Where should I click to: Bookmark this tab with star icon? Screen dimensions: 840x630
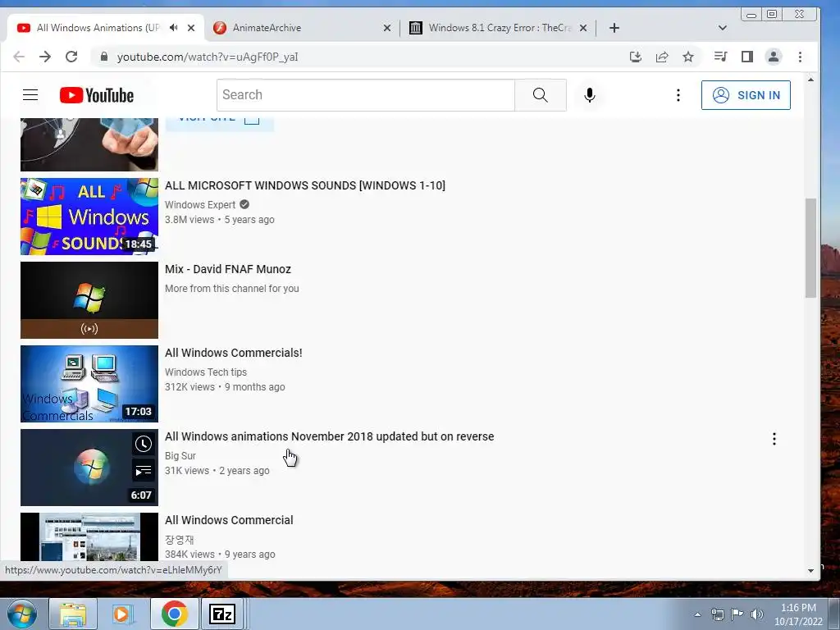click(688, 57)
